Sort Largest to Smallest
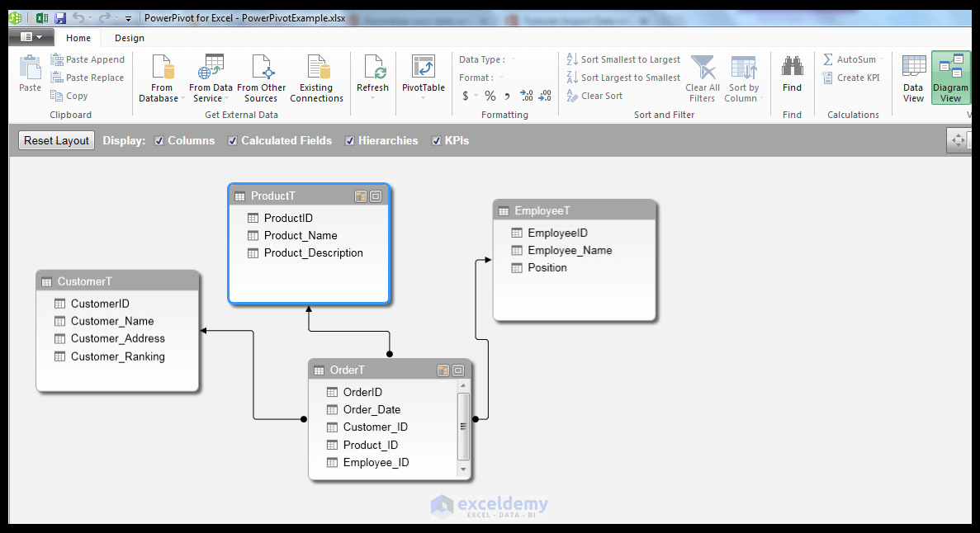 tap(623, 78)
